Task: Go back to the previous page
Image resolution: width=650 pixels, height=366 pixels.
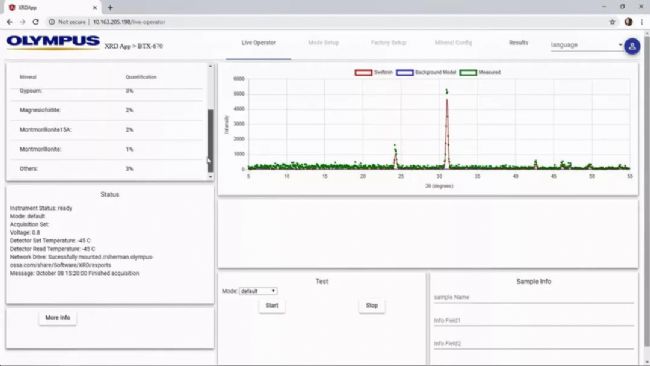Action: pyautogui.click(x=10, y=22)
